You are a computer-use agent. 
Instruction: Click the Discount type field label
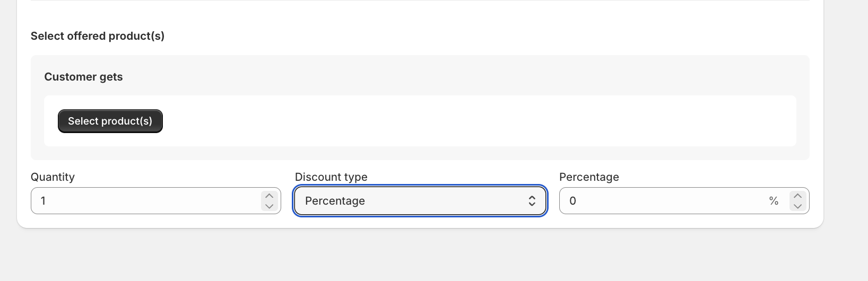coord(331,177)
